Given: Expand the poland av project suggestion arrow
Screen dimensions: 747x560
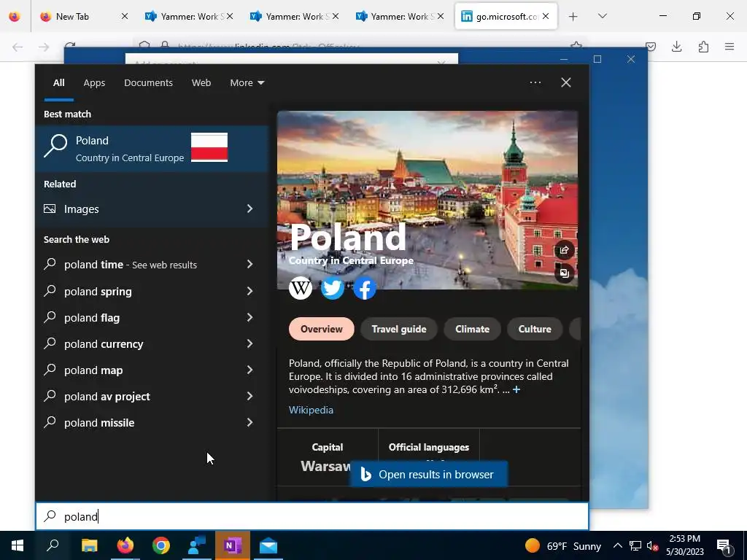Looking at the screenshot, I should (x=249, y=396).
